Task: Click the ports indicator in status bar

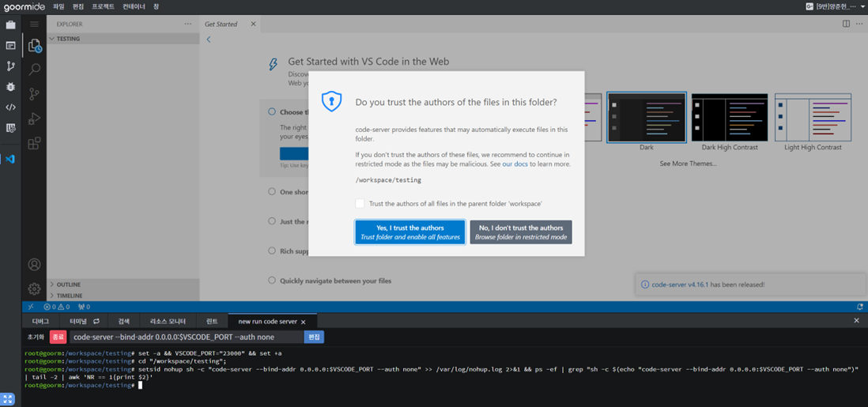Action: [x=84, y=306]
